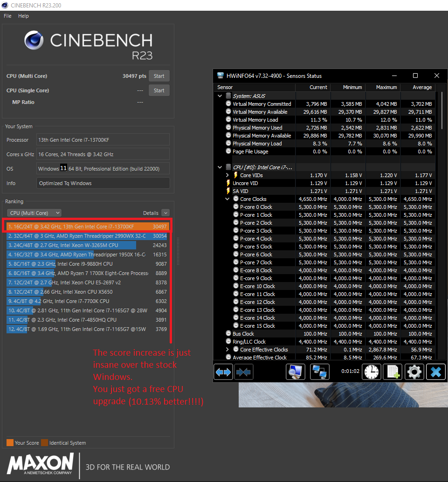Reset sensor timer with the clock icon
The image size is (448, 482).
[372, 372]
